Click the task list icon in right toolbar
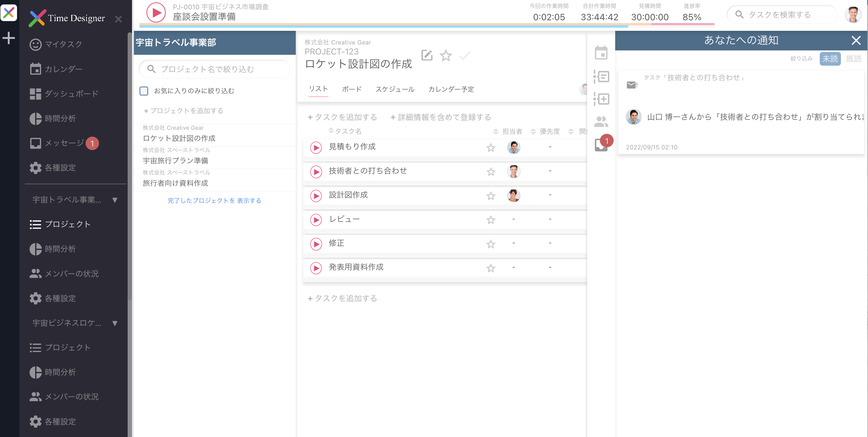The image size is (868, 437). [601, 77]
